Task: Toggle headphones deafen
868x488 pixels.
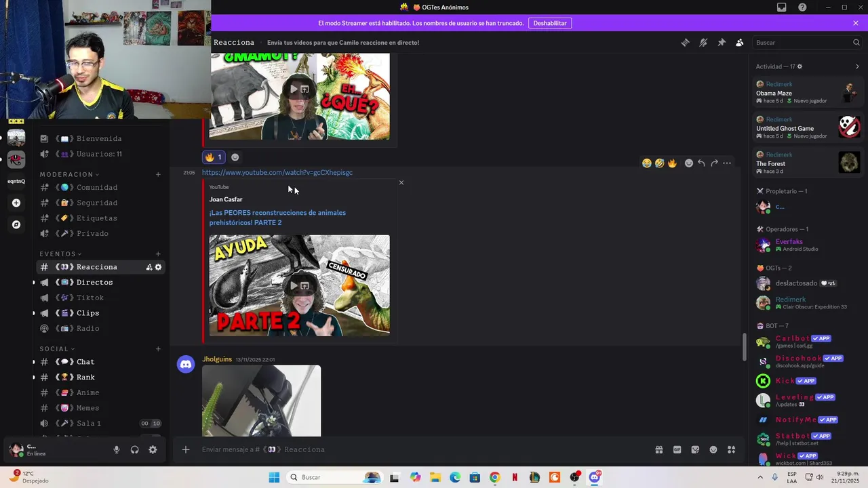Action: point(134,449)
